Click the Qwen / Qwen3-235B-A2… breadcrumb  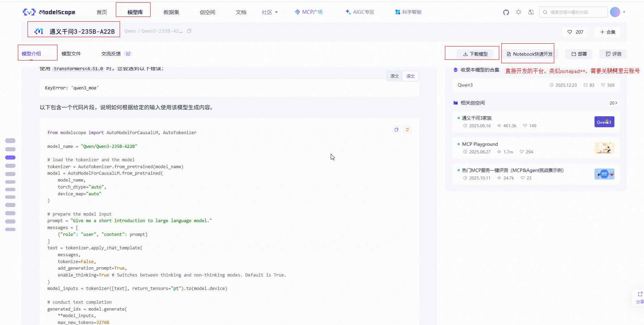point(153,31)
